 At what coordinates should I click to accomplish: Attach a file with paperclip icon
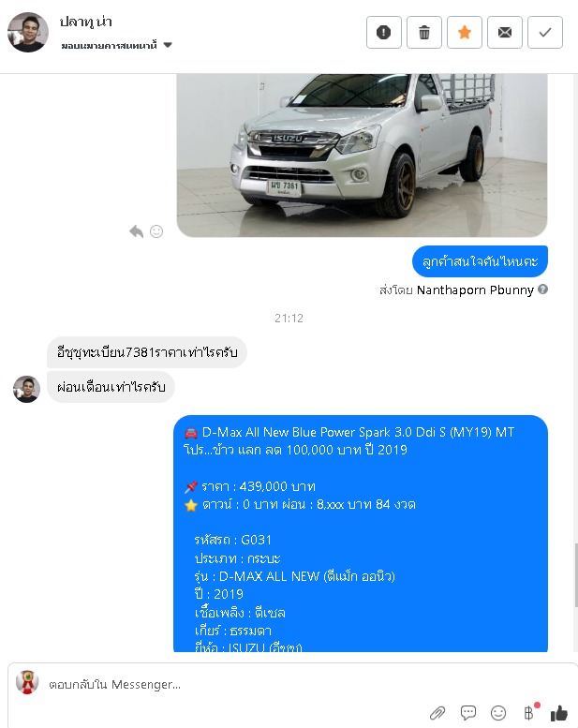pos(437,713)
